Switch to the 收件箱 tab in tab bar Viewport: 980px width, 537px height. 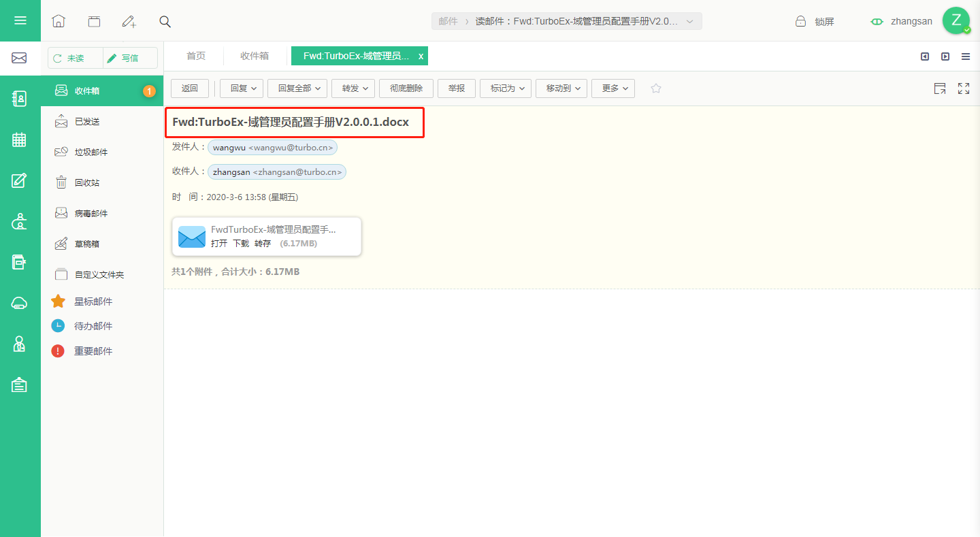[x=255, y=56]
